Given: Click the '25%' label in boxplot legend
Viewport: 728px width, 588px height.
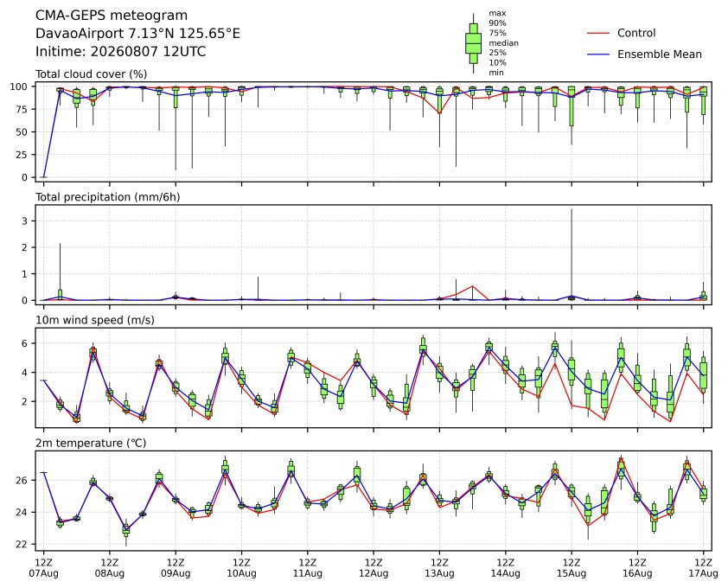Looking at the screenshot, I should point(497,53).
